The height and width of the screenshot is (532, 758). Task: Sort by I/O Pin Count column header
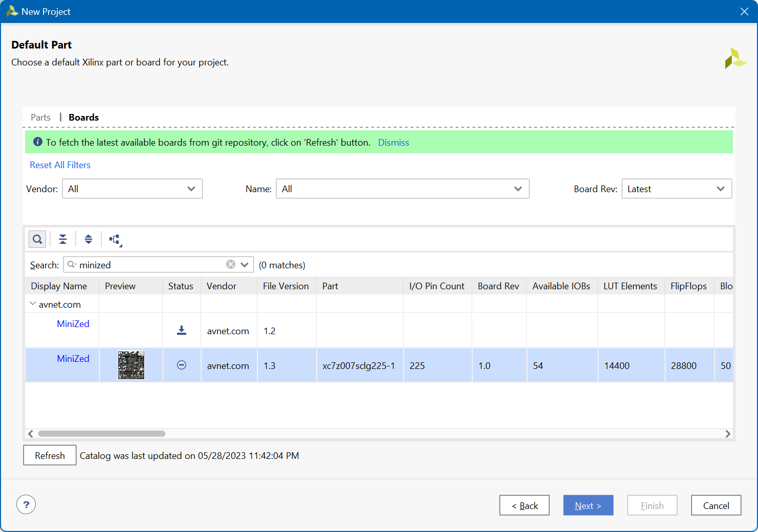pyautogui.click(x=437, y=286)
